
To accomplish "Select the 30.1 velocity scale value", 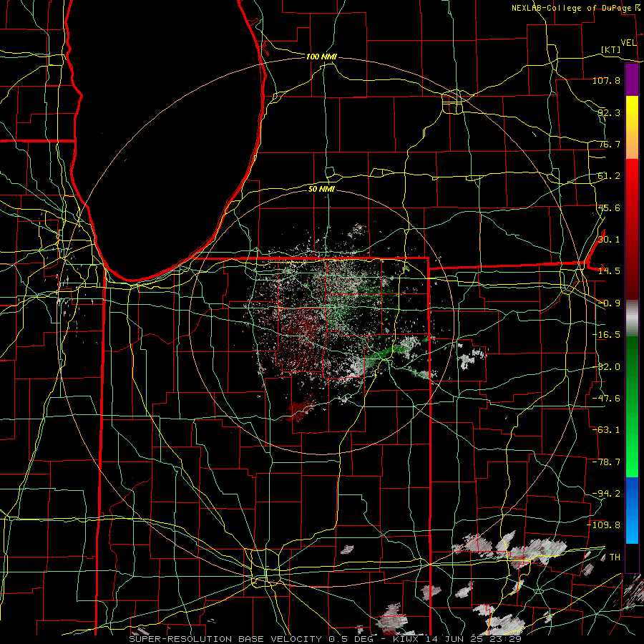I will point(608,240).
